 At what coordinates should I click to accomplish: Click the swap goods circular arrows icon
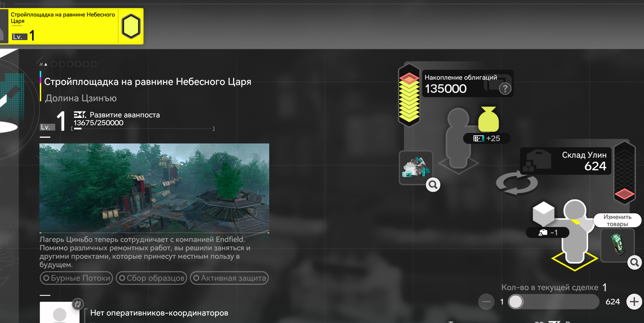tap(517, 184)
